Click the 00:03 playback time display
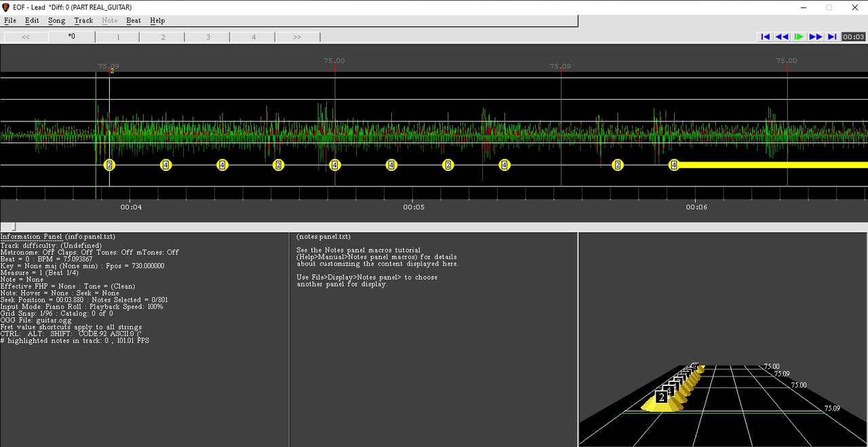Viewport: 868px width, 447px height. [x=853, y=37]
